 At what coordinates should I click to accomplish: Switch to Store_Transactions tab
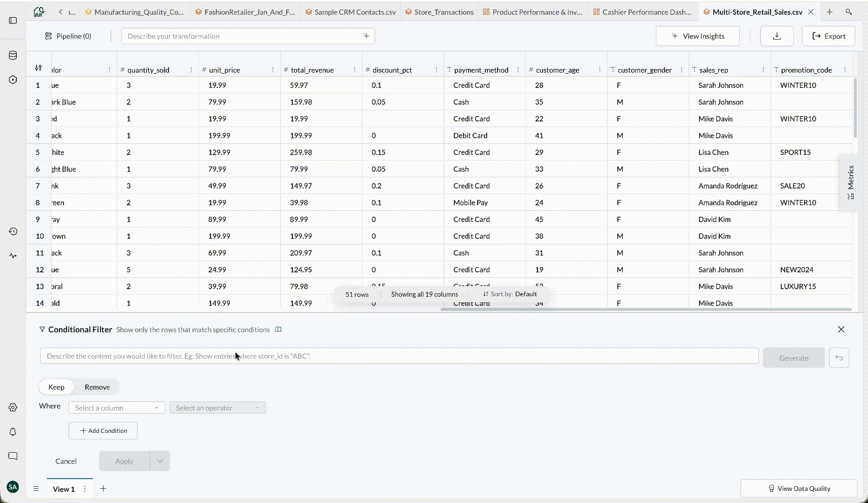(440, 12)
